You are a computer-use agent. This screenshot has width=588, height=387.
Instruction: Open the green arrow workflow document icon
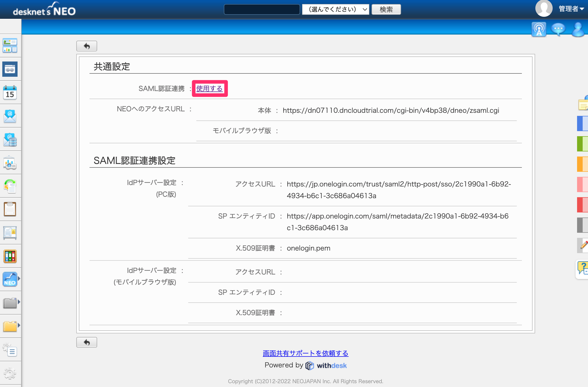point(10,186)
